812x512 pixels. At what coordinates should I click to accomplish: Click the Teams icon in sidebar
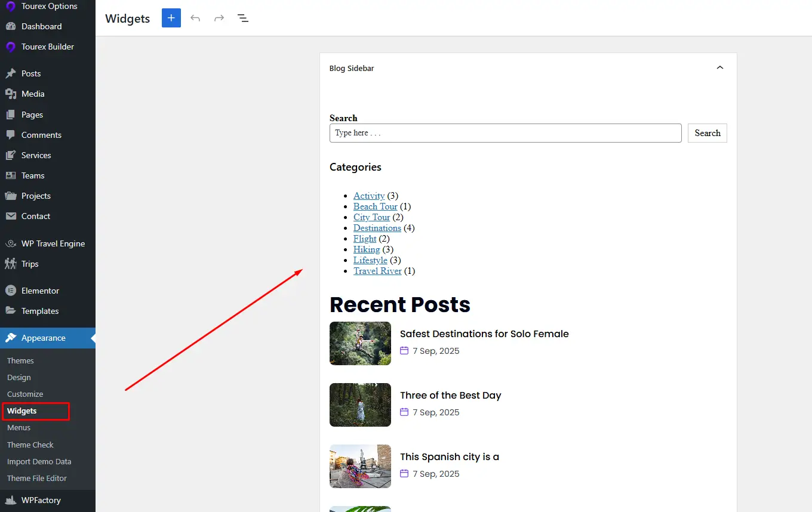coord(10,175)
